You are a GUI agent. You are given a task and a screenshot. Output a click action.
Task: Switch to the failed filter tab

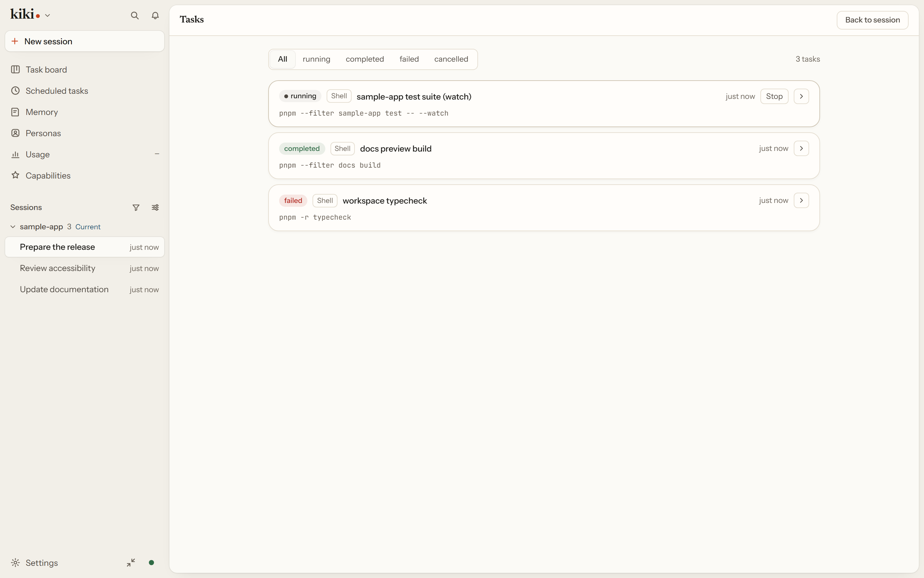point(409,59)
